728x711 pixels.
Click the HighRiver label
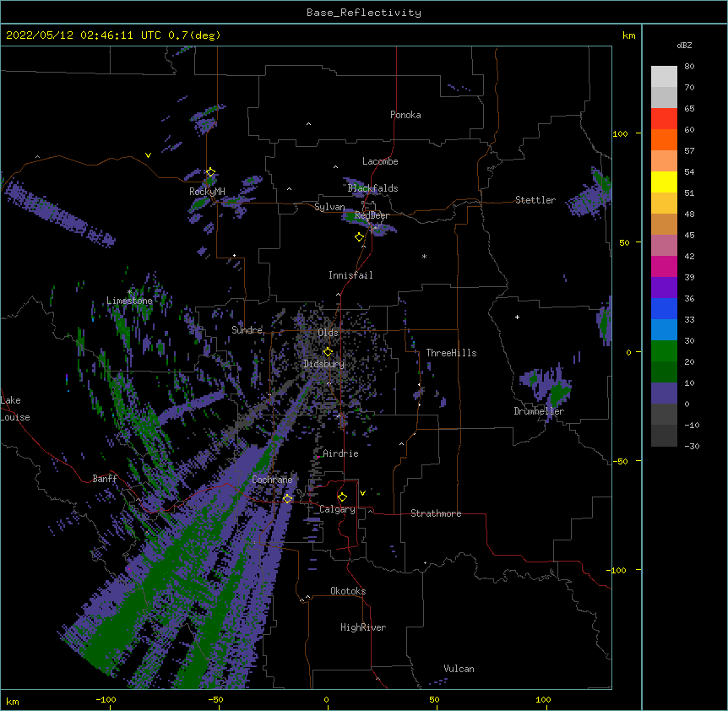(363, 627)
